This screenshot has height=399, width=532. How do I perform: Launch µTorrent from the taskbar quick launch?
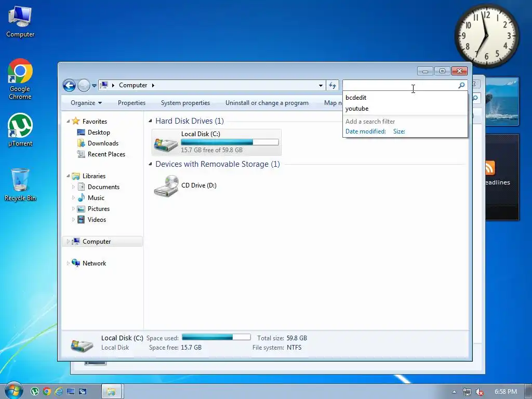point(35,392)
